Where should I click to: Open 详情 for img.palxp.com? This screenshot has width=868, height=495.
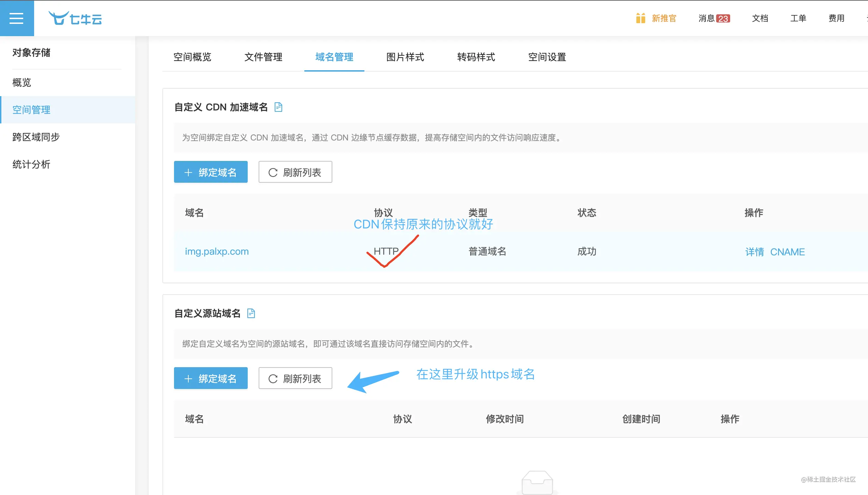click(755, 252)
